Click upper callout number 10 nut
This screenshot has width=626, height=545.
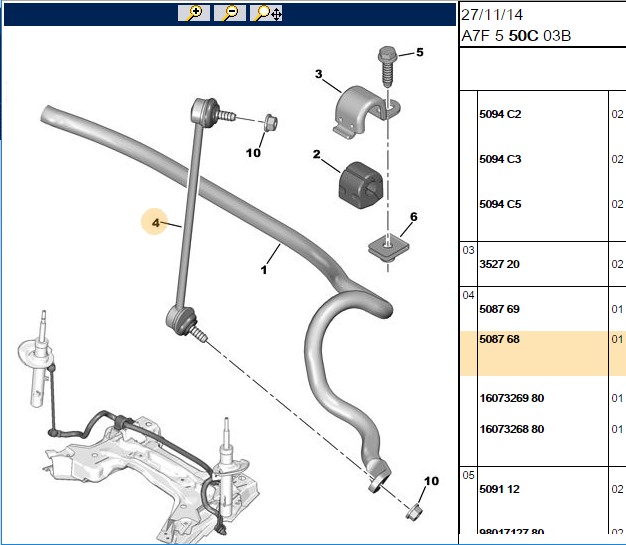(x=253, y=153)
